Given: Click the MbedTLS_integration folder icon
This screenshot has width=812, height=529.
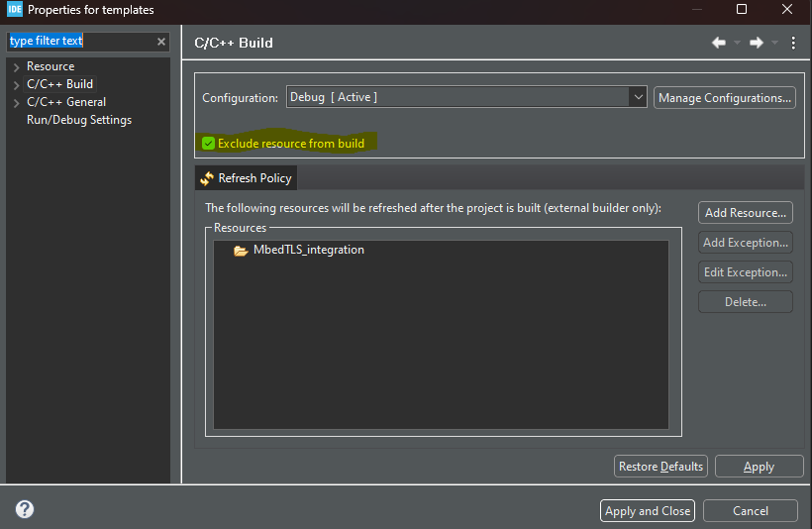Looking at the screenshot, I should tap(241, 251).
